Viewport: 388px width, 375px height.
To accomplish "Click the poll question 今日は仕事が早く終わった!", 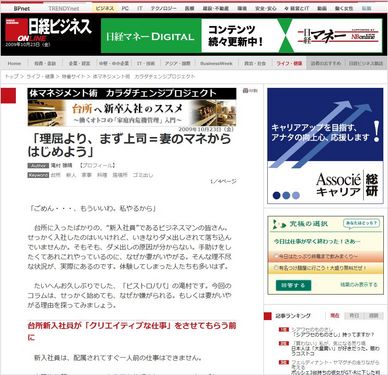I will pyautogui.click(x=317, y=241).
